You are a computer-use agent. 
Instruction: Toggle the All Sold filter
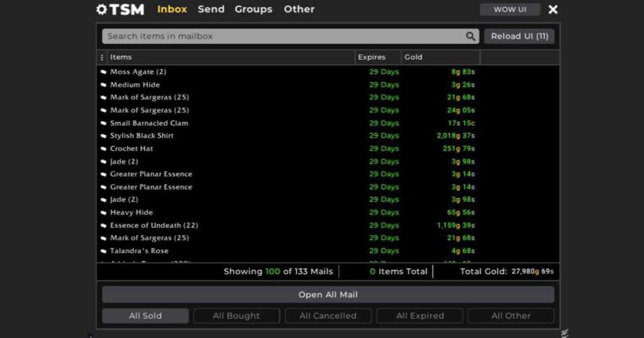click(145, 316)
